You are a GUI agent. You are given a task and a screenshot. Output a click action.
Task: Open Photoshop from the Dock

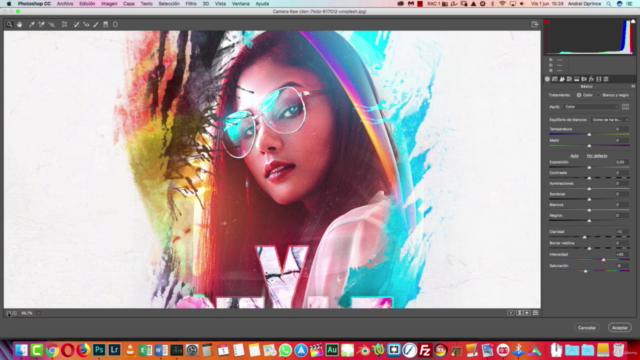pos(99,350)
